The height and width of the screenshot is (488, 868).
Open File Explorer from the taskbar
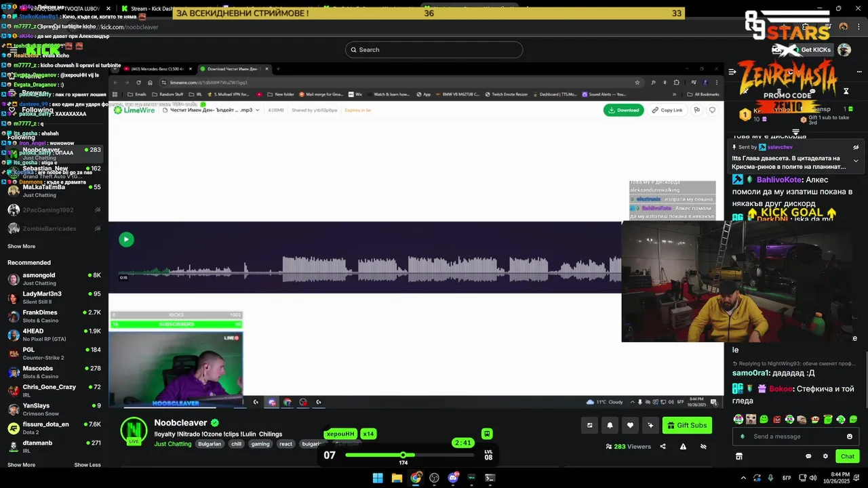(397, 478)
